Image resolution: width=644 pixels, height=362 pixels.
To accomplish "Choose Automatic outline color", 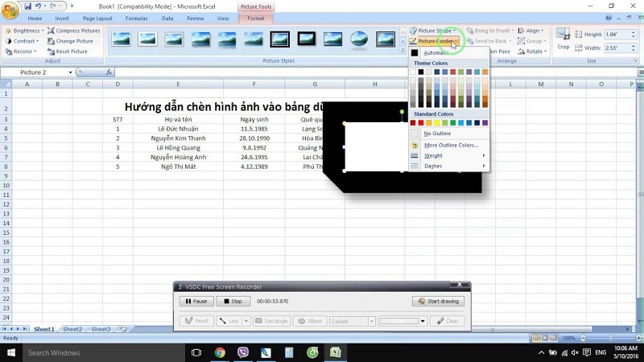I will [449, 52].
